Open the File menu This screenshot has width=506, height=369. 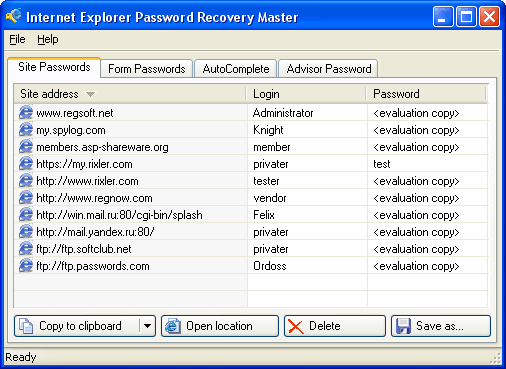tap(17, 39)
